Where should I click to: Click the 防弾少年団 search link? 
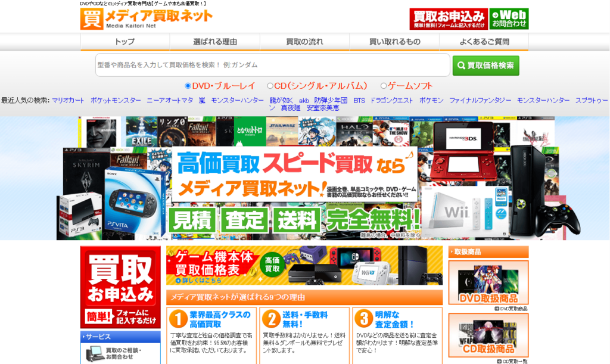tap(331, 100)
